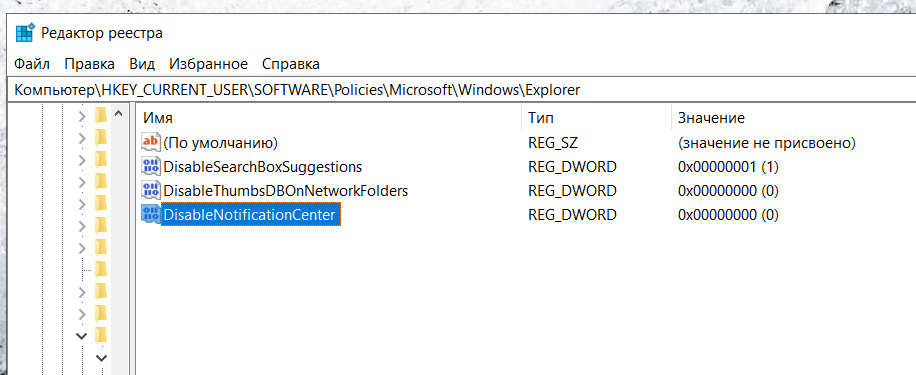
Task: Click the tree pane scroll-up arrow
Action: pyautogui.click(x=119, y=114)
